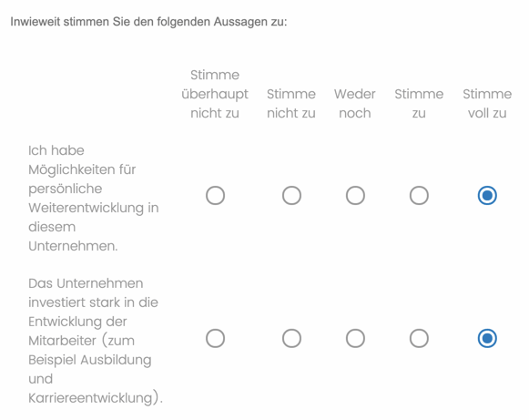529x420 pixels.
Task: Choose 'Stimme zu' for Weiterentwicklung row
Action: click(x=419, y=196)
